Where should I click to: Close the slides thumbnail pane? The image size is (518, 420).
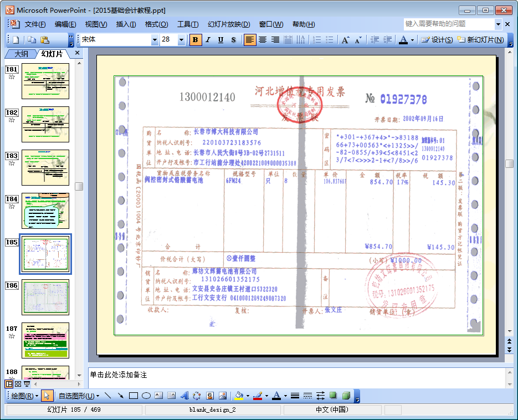pyautogui.click(x=78, y=53)
